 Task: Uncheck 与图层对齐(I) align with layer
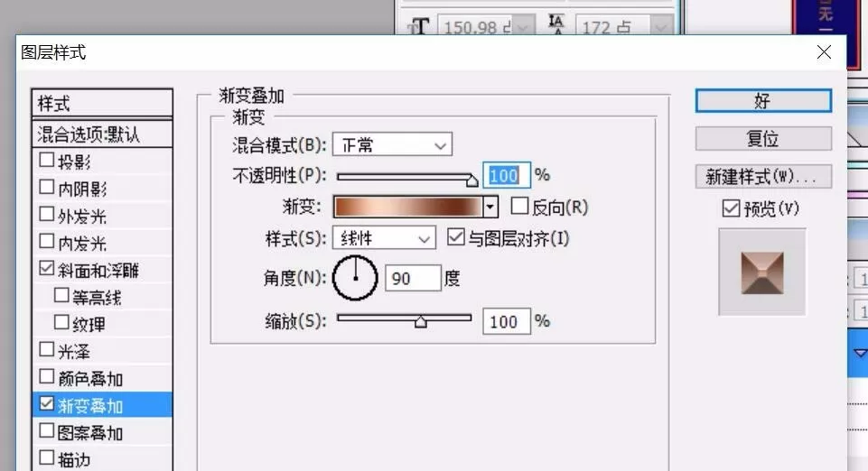tap(455, 237)
